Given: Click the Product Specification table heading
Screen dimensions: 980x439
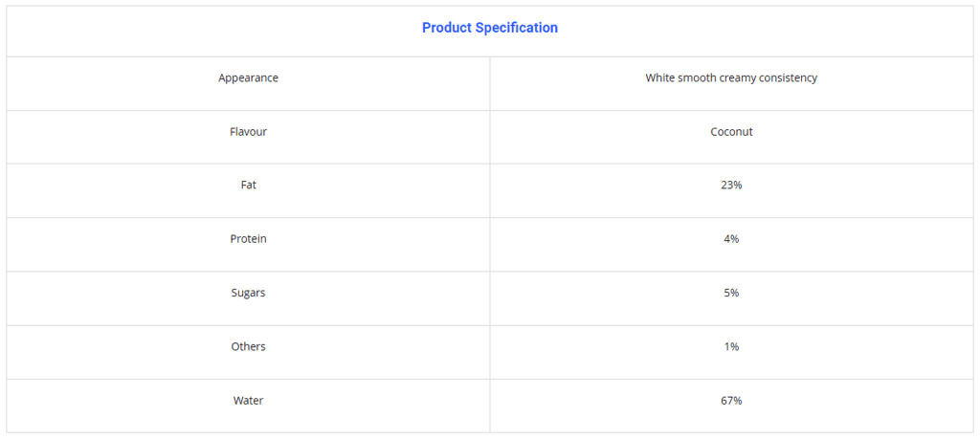Looking at the screenshot, I should [x=489, y=28].
